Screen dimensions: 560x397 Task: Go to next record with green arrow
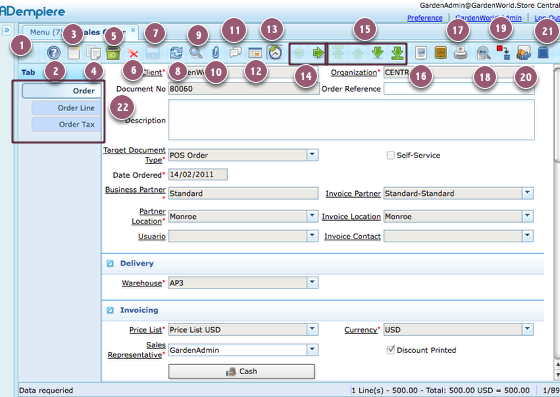click(x=318, y=53)
